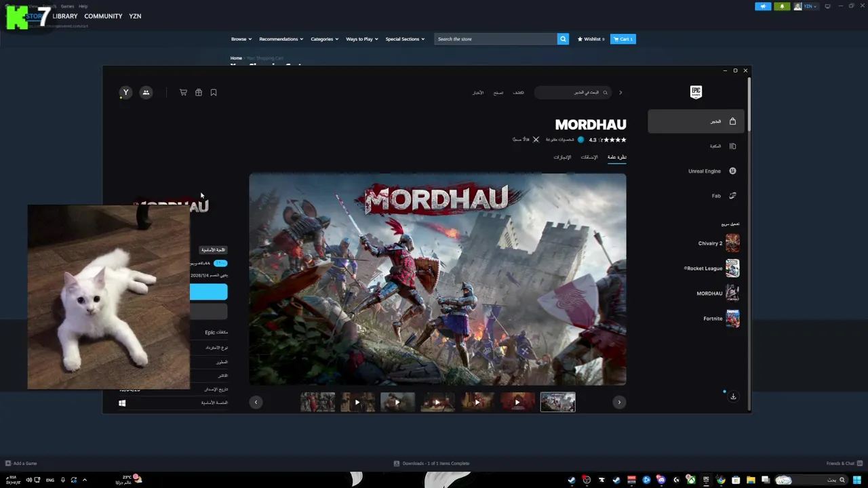Open the Epic shopping cart icon
Viewport: 868px width, 488px height.
[183, 92]
